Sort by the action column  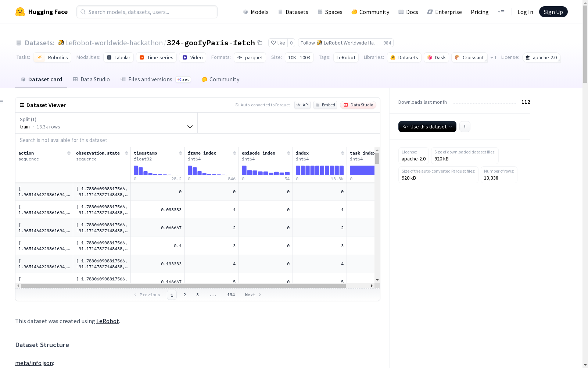pos(69,153)
